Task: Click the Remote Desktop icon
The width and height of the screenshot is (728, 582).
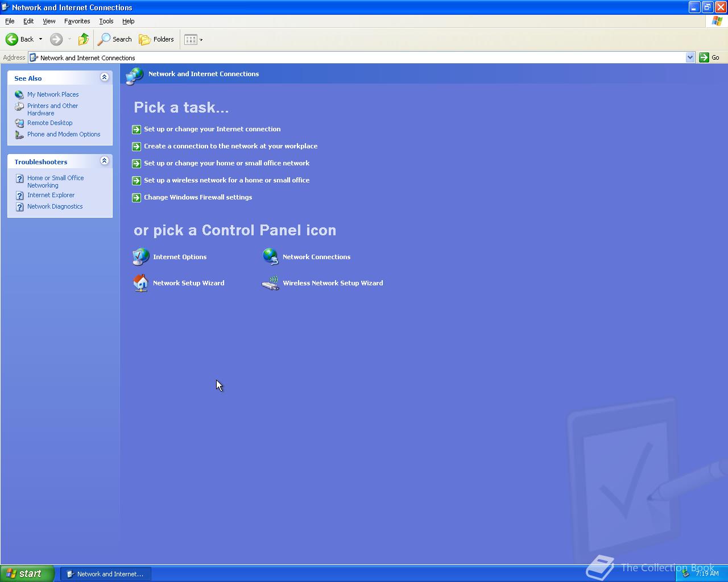Action: coord(19,123)
